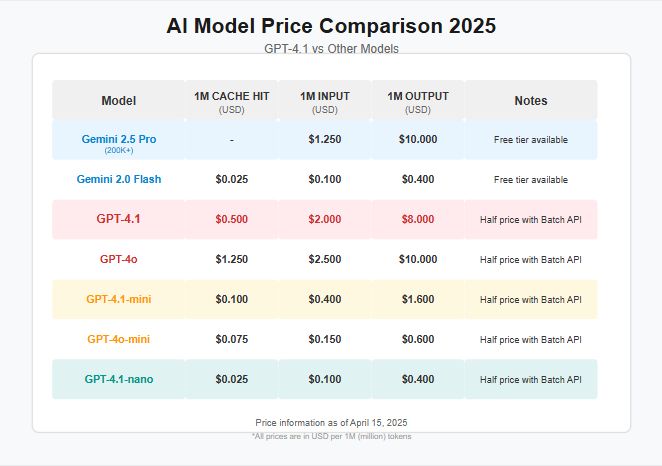This screenshot has height=466, width=662.
Task: Select the GPT-4.1-mini model name
Action: 118,299
